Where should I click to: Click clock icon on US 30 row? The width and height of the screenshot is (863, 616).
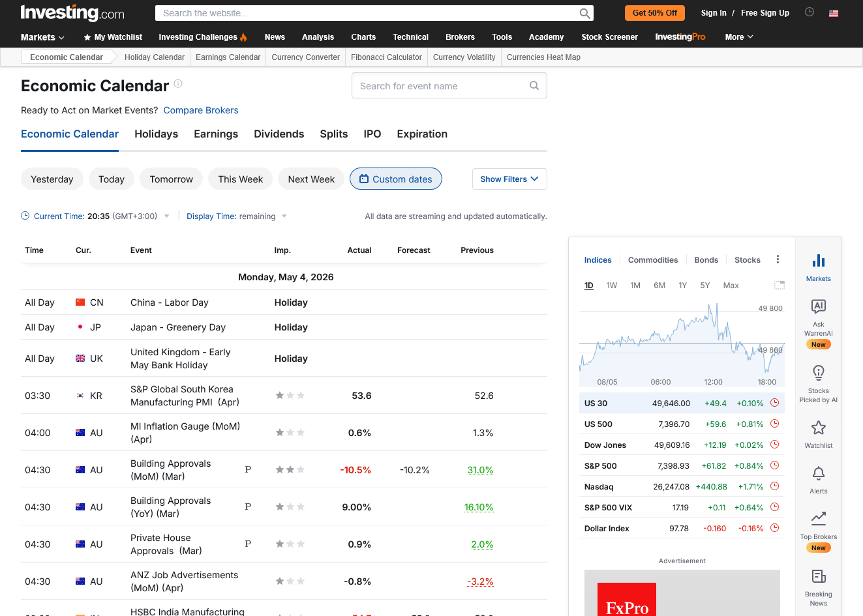[775, 403]
